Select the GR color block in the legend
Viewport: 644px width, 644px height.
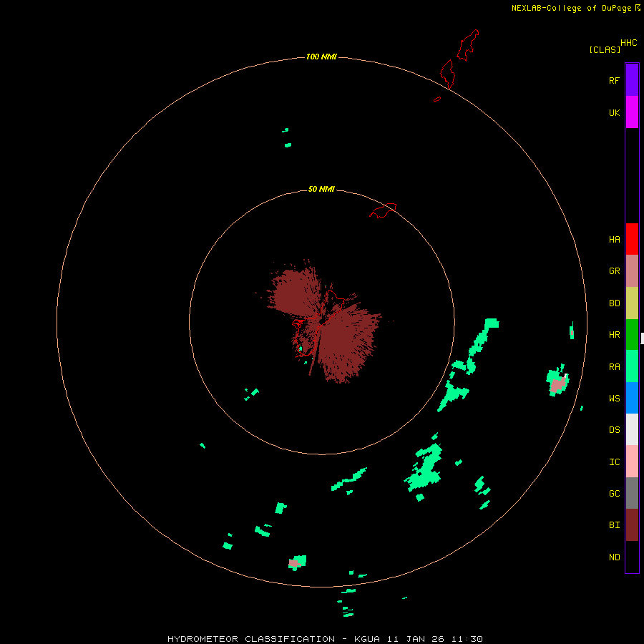tap(632, 271)
